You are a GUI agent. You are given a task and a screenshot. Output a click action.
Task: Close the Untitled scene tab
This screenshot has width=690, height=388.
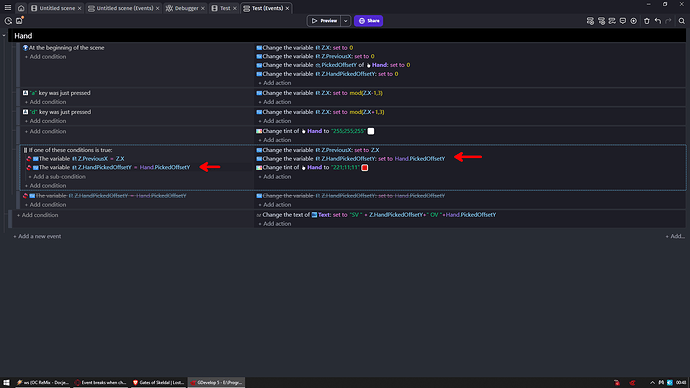[x=79, y=8]
